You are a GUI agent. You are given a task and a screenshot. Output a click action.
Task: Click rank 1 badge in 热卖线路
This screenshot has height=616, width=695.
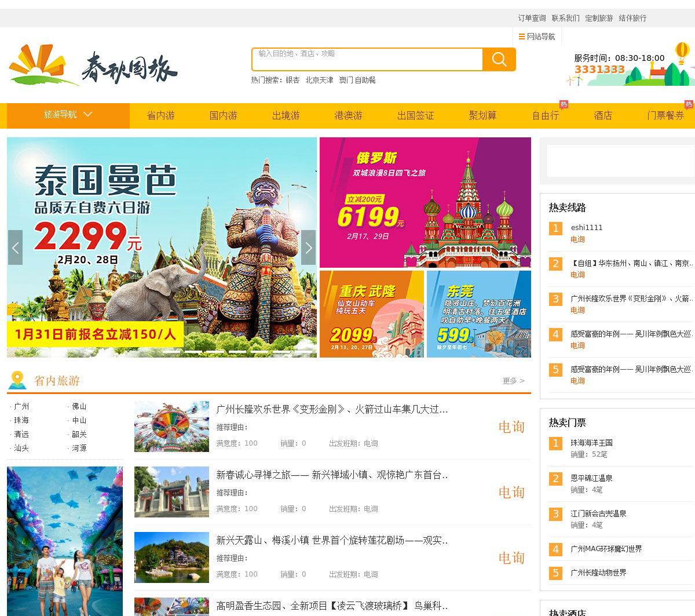tap(555, 228)
